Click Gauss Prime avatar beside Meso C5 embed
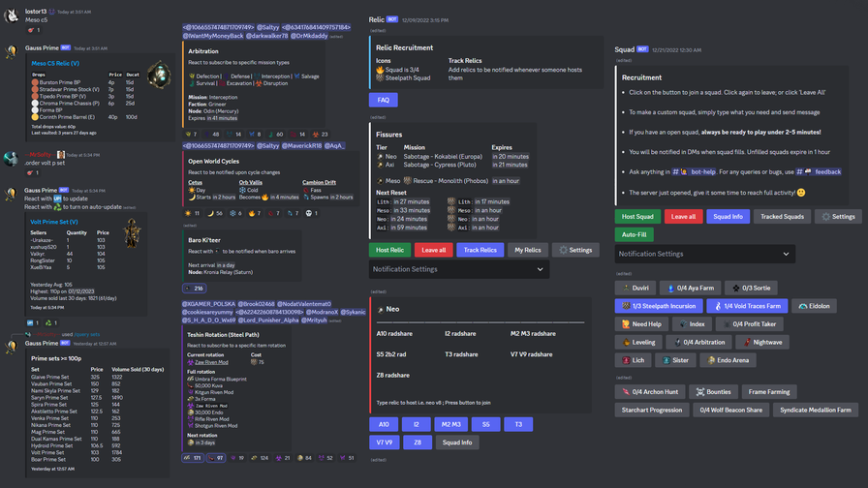 (x=11, y=52)
